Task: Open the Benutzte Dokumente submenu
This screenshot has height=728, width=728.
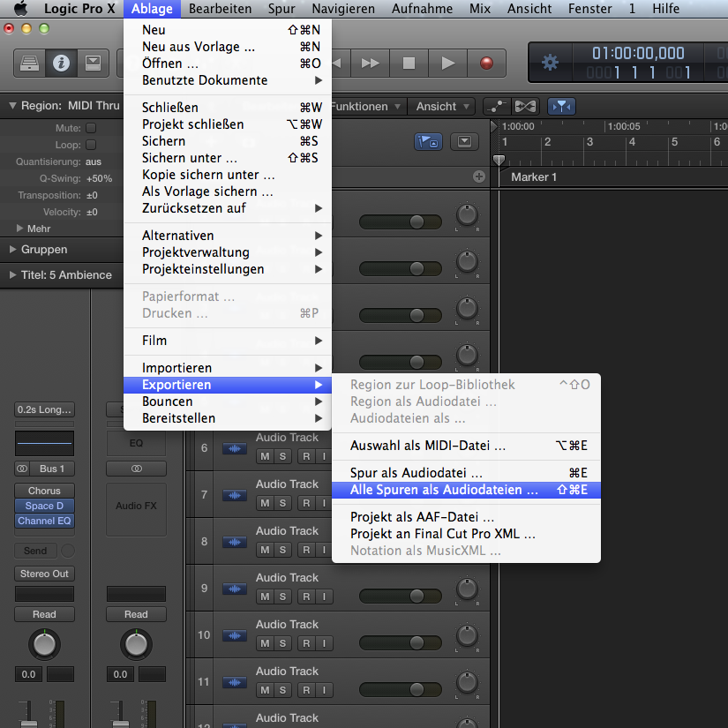Action: click(x=228, y=80)
